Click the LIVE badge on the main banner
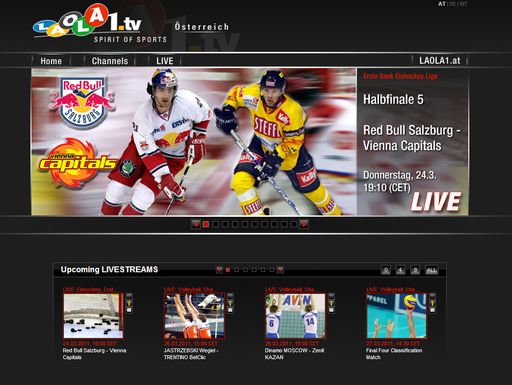The image size is (512, 385). pos(436,202)
